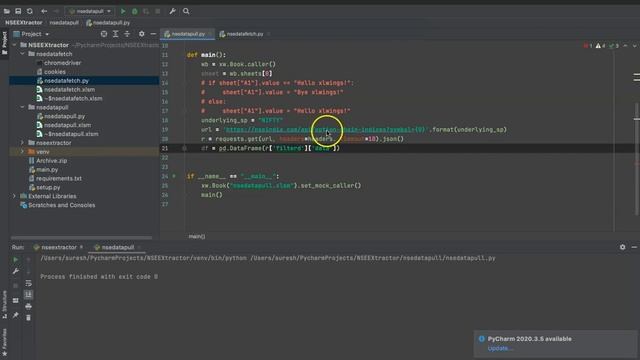
Task: Open the Run panel gear settings
Action: [x=622, y=247]
